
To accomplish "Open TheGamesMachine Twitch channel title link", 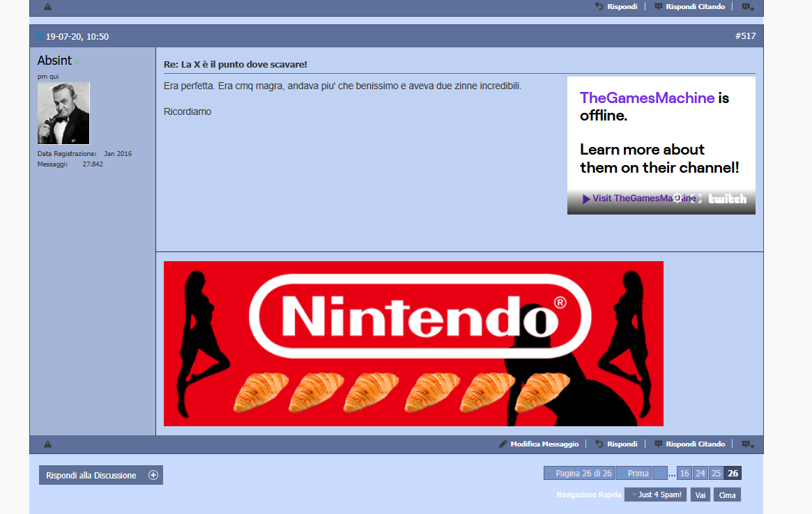I will pyautogui.click(x=647, y=98).
